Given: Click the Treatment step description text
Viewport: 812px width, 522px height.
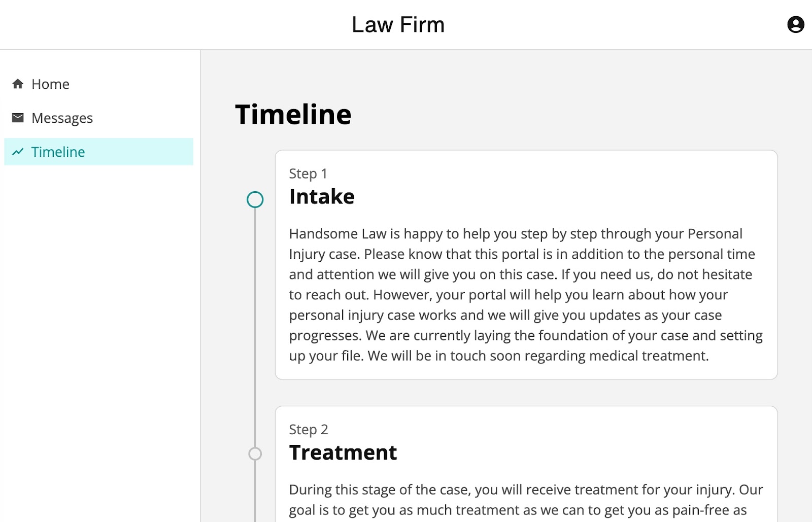Looking at the screenshot, I should pos(525,500).
